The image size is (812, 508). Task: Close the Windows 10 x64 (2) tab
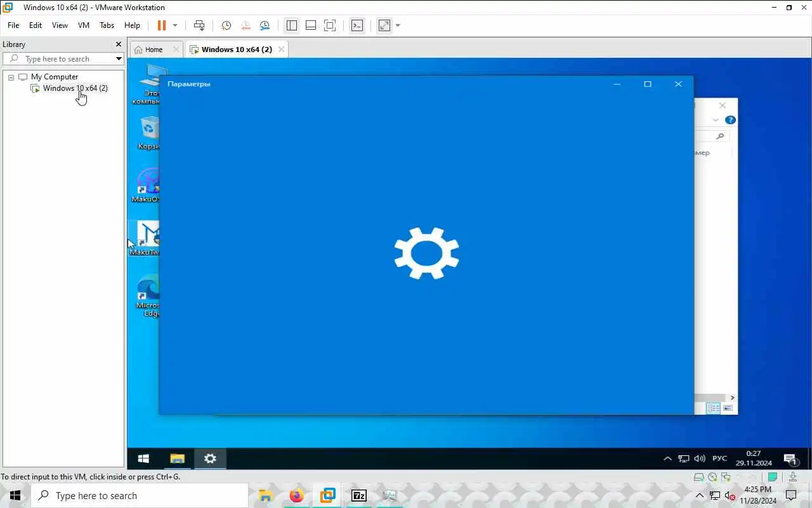click(x=281, y=50)
